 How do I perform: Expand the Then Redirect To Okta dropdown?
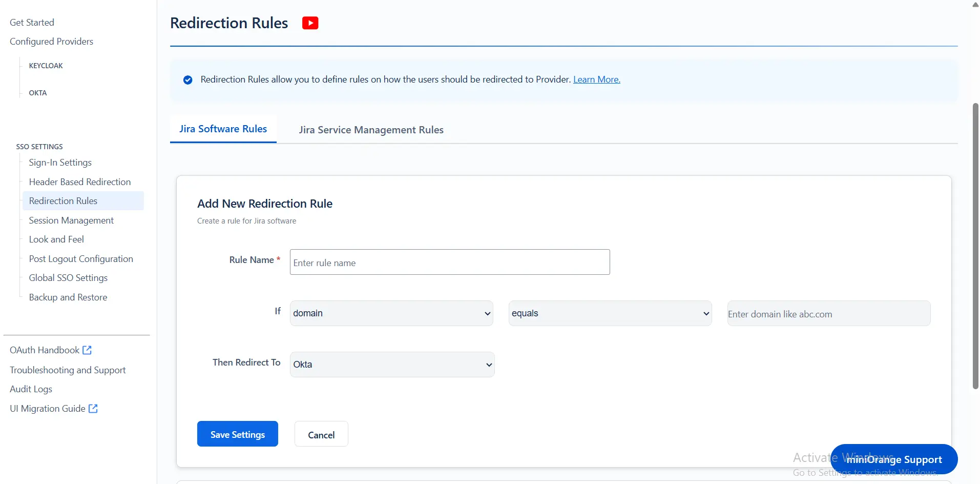click(x=392, y=365)
